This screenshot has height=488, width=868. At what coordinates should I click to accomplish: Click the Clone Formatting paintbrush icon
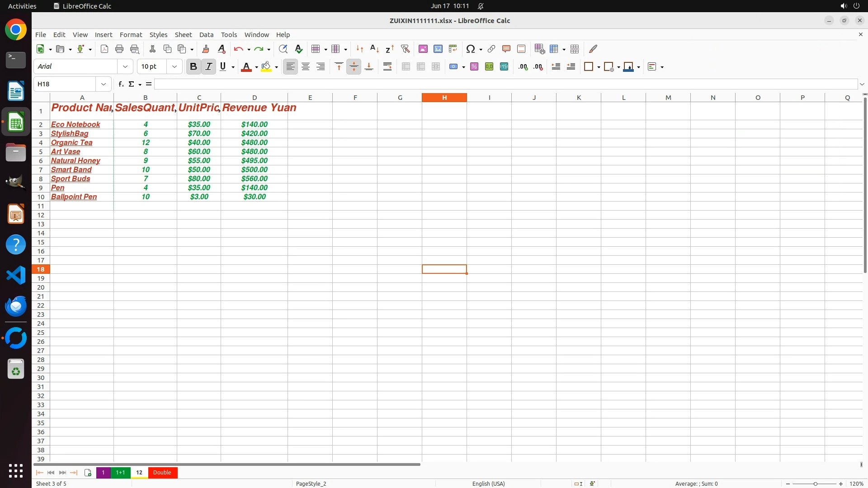(206, 49)
